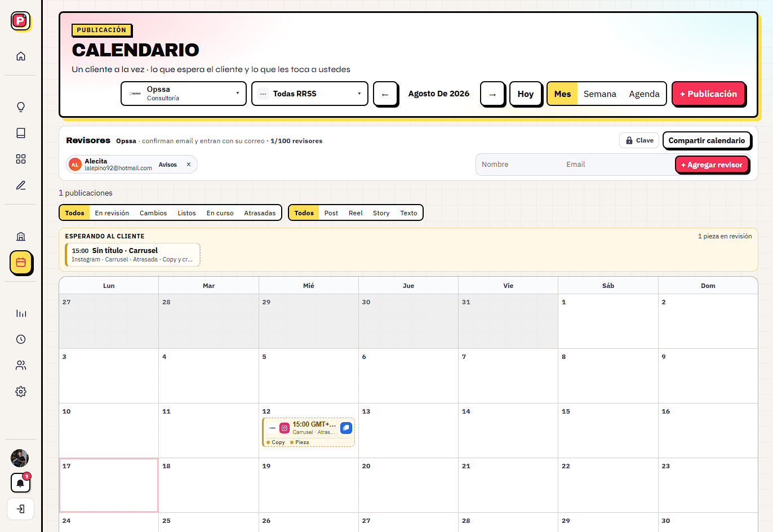The height and width of the screenshot is (532, 773).
Task: Open the 15:00 event on August 12
Action: (308, 432)
